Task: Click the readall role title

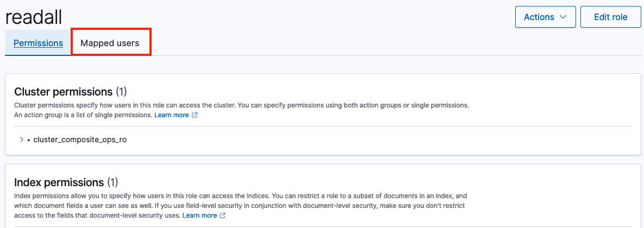Action: [x=34, y=16]
